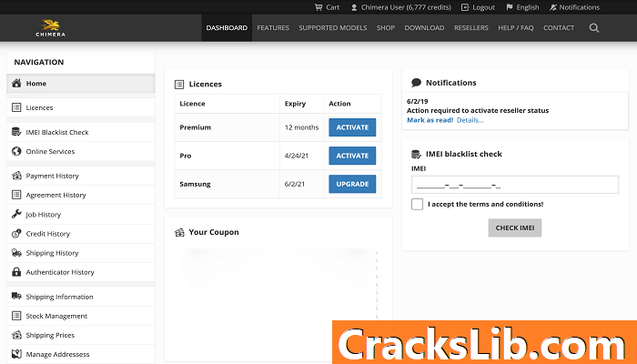Click the Notifications bell icon in top bar
Viewport: 637px width, 364px height.
click(x=553, y=7)
